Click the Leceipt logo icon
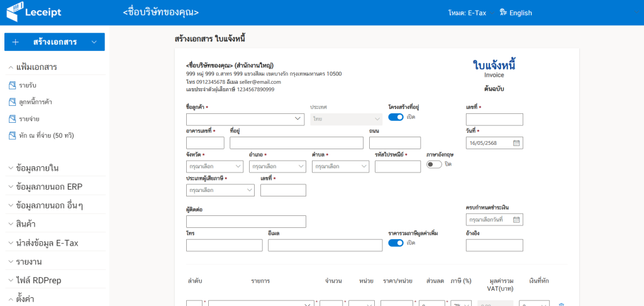This screenshot has width=644, height=306. click(14, 13)
